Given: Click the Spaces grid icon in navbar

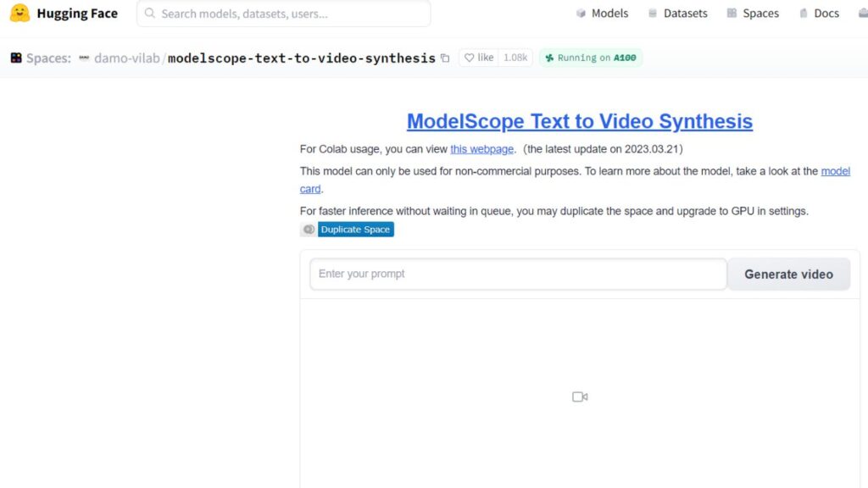Looking at the screenshot, I should coord(732,13).
